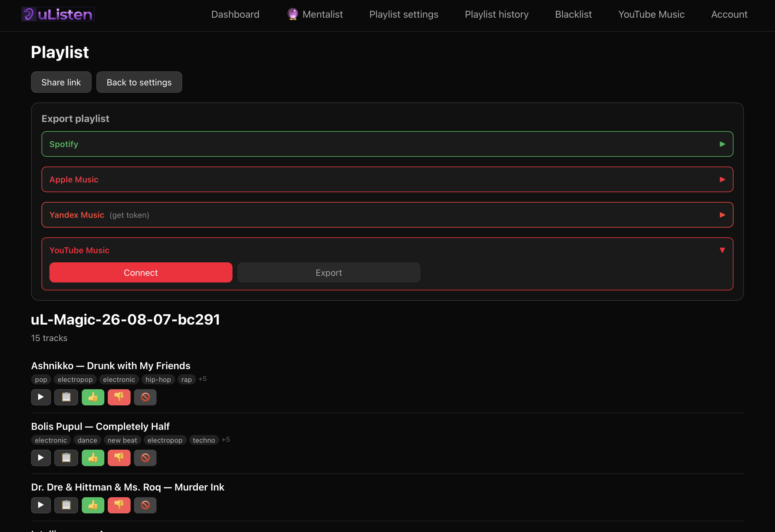
Task: Blacklist the Ashnikko track
Action: click(145, 397)
